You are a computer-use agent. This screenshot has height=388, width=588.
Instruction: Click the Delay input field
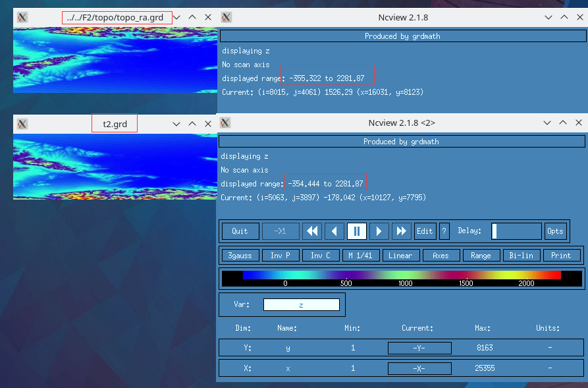click(x=516, y=231)
